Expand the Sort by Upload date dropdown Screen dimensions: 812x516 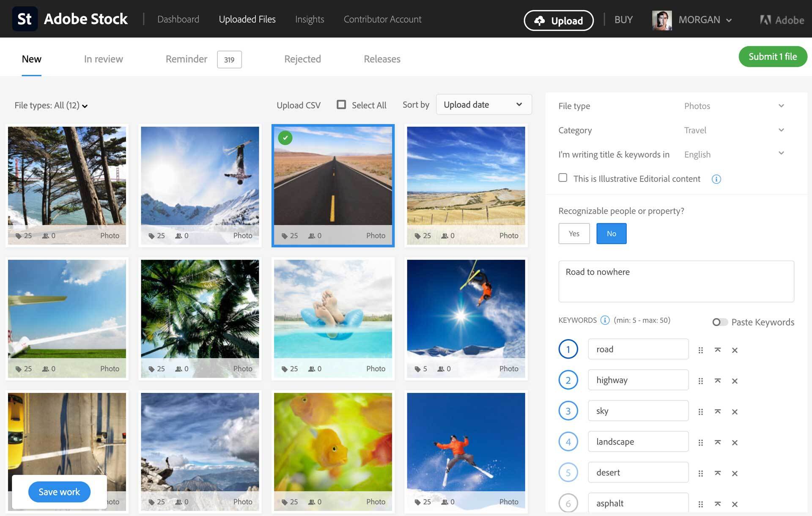point(482,105)
